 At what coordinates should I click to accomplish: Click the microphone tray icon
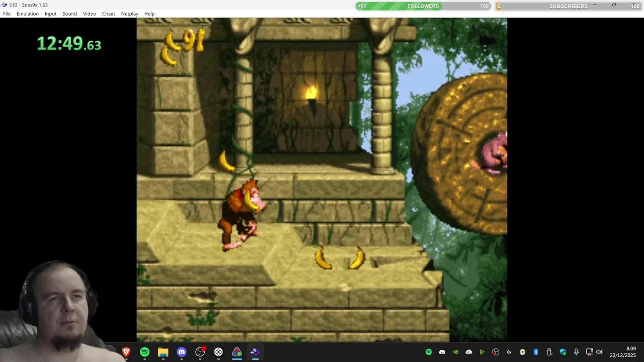coord(576,352)
